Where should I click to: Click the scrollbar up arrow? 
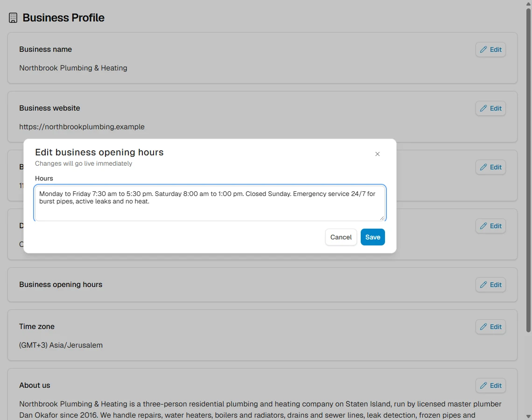click(x=528, y=3)
